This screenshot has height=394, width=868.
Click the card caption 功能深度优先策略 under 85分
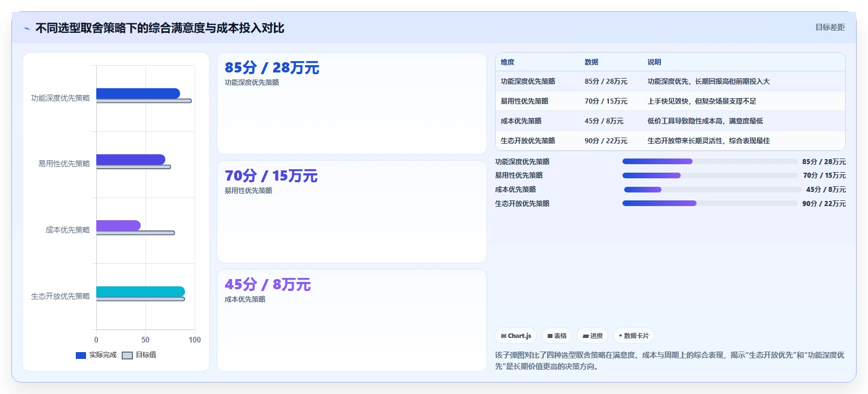[x=252, y=83]
